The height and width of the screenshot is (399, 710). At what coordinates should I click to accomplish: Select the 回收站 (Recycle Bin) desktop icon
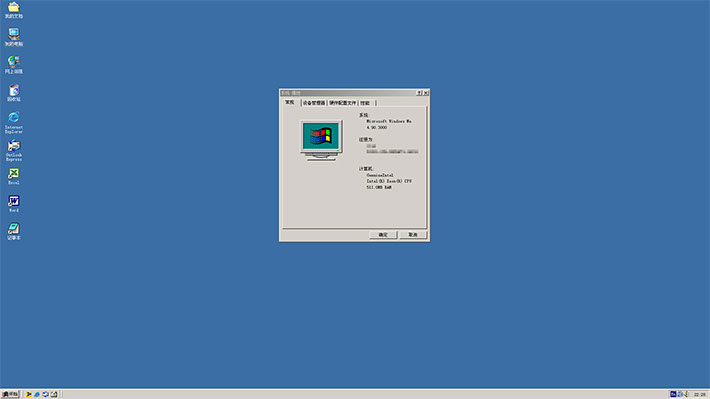pyautogui.click(x=14, y=92)
